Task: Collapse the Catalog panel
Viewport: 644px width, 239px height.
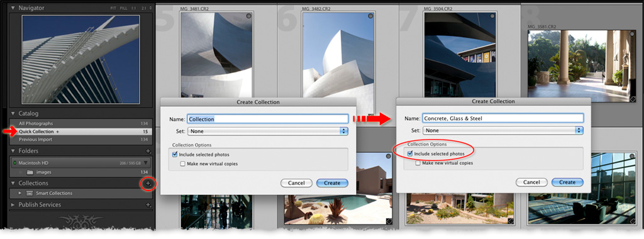Action: point(13,113)
